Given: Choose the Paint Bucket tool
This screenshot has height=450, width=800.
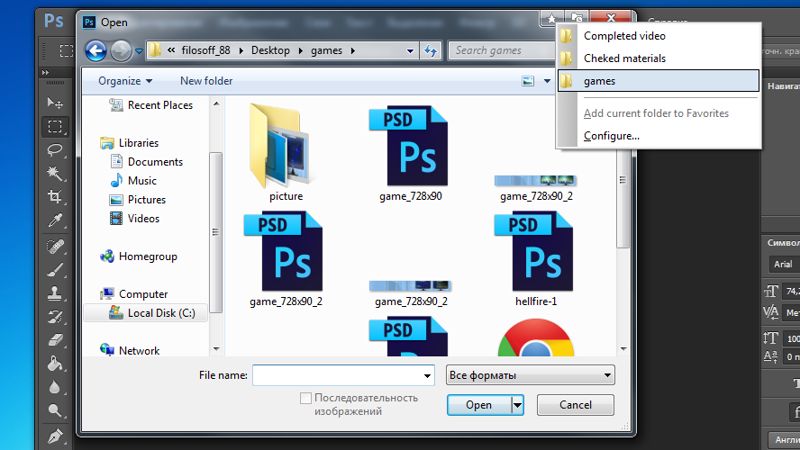Looking at the screenshot, I should pos(55,363).
